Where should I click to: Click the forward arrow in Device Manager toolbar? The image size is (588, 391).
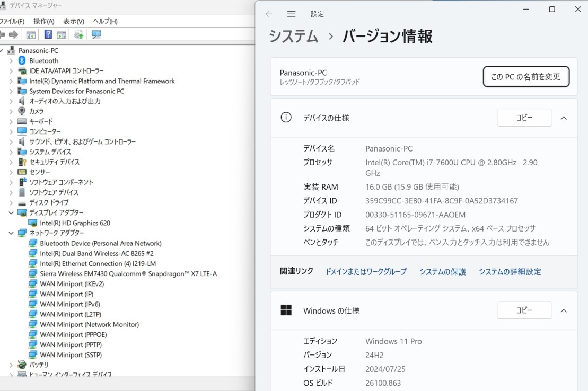(x=13, y=35)
